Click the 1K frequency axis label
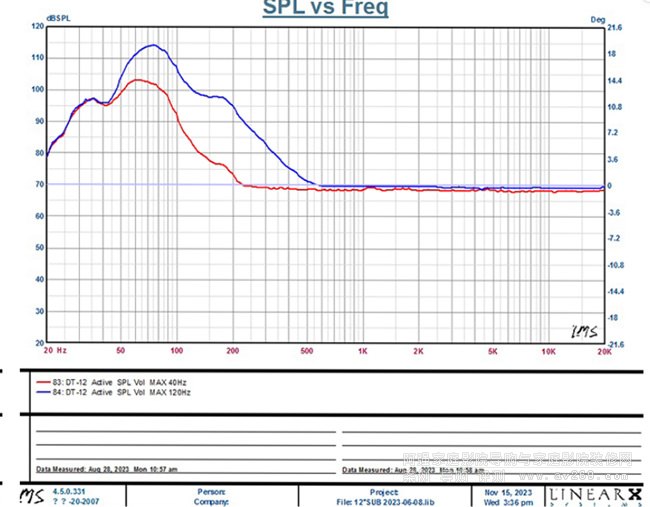Image resolution: width=650 pixels, height=507 pixels. tap(363, 352)
